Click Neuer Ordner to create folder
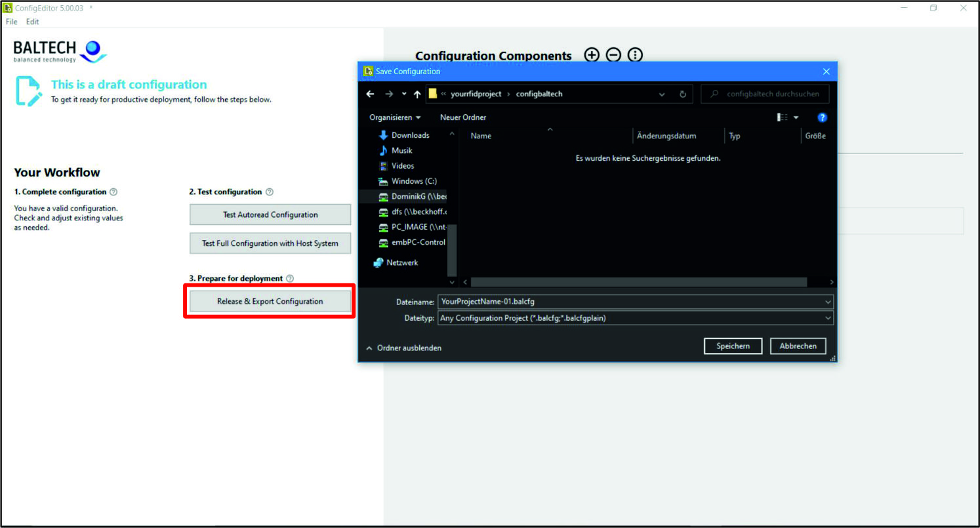This screenshot has height=528, width=980. pyautogui.click(x=463, y=117)
